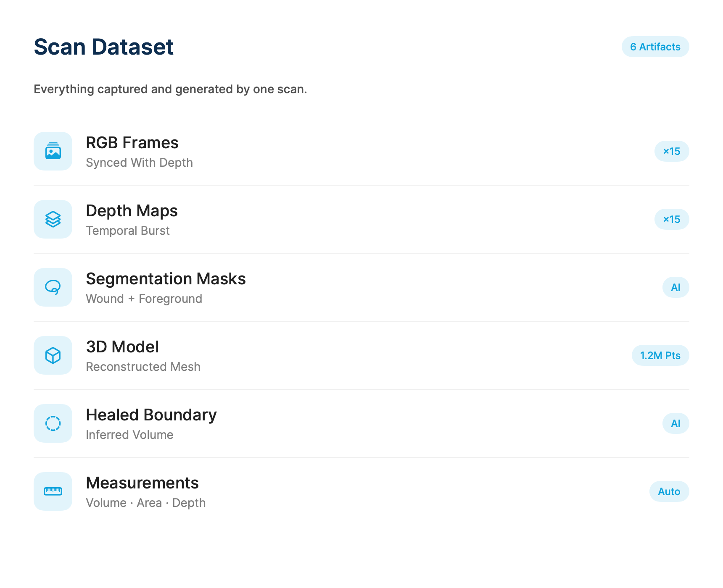Click the AI badge for Segmentation Masks
Image resolution: width=723 pixels, height=588 pixels.
[x=676, y=287]
